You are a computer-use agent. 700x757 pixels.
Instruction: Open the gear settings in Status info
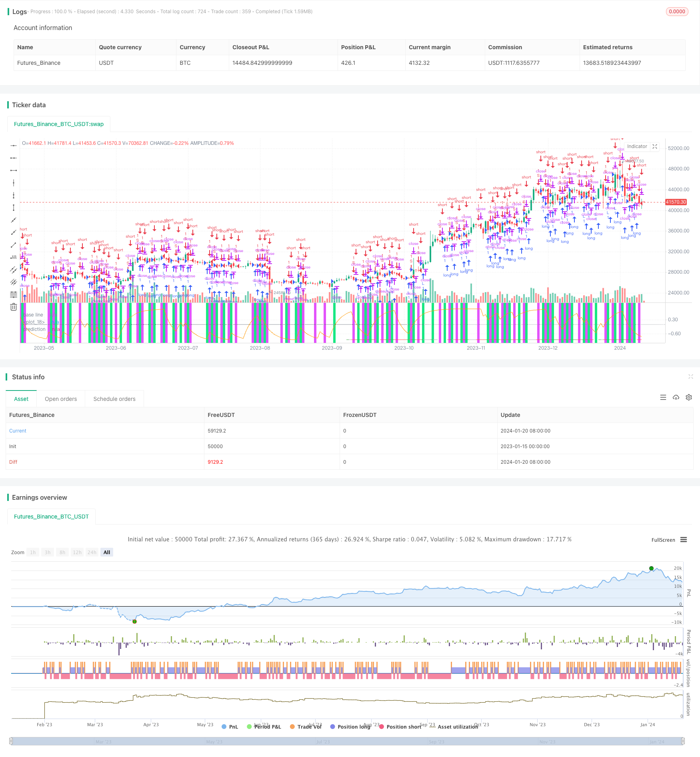click(x=689, y=397)
